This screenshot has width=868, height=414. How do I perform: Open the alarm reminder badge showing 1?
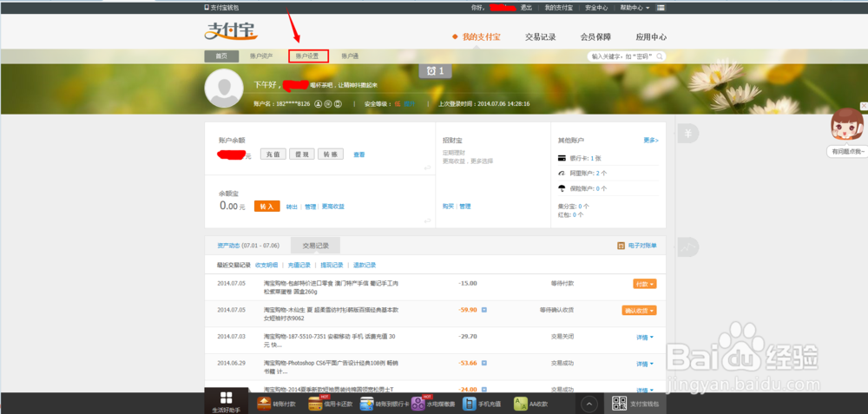435,71
